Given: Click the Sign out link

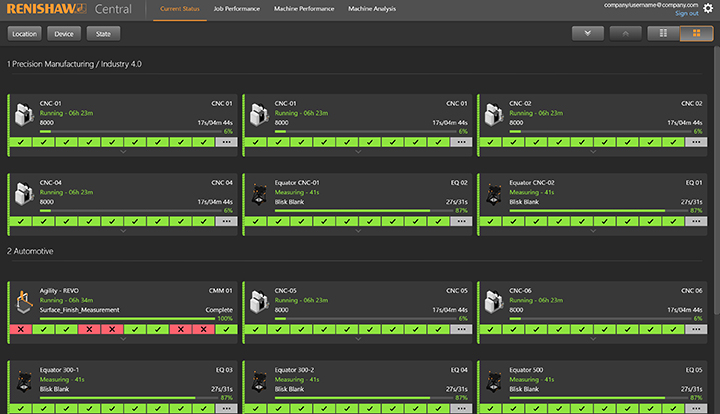Looking at the screenshot, I should [686, 13].
